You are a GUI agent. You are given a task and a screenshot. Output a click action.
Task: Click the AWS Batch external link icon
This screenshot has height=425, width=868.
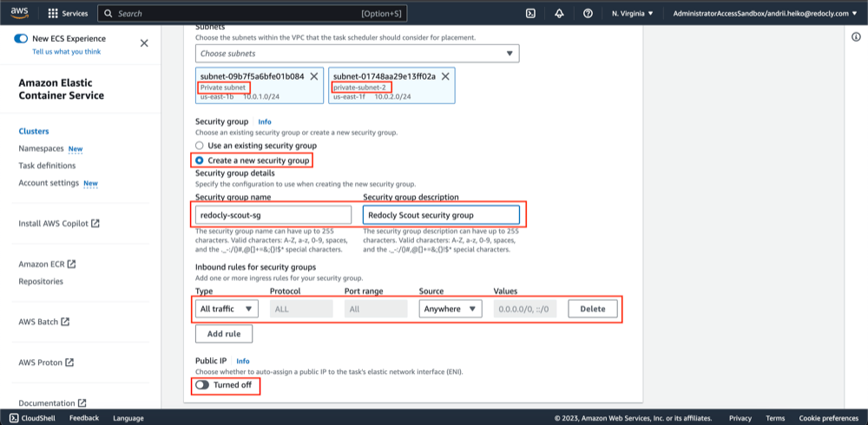pyautogui.click(x=65, y=322)
